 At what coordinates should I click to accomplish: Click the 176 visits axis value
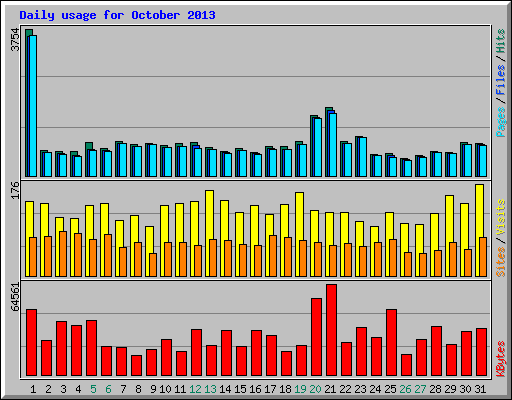pos(15,191)
